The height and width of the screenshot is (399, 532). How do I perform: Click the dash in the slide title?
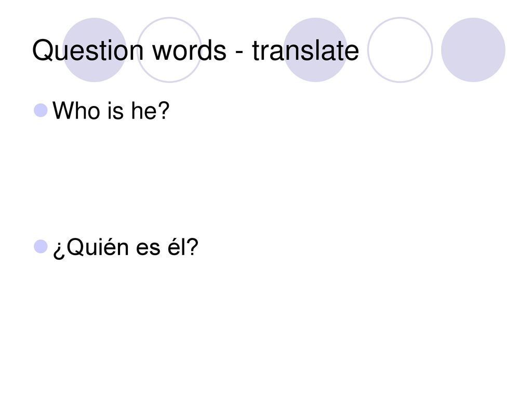point(239,52)
